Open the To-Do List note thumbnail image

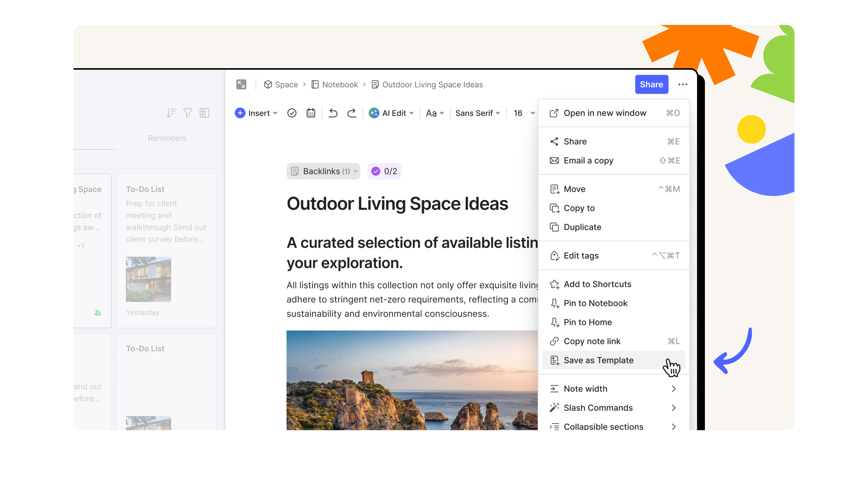point(148,279)
